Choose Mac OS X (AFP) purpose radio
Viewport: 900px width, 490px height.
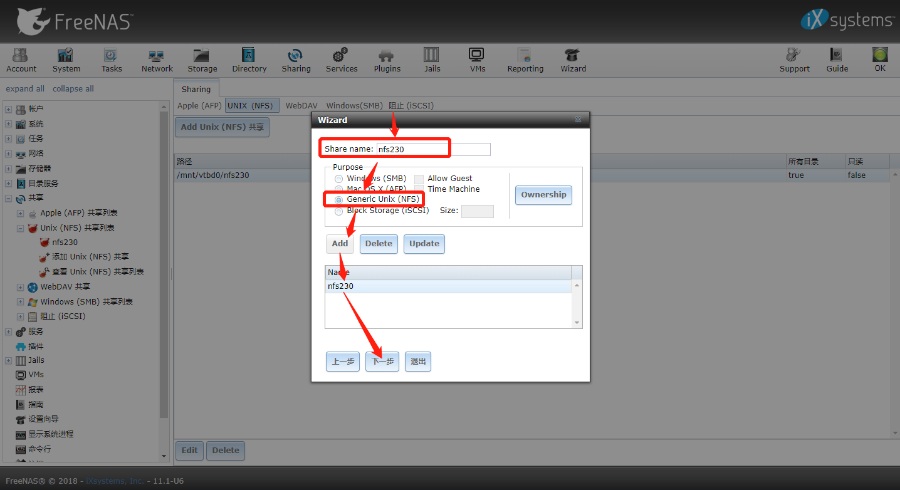(x=339, y=189)
